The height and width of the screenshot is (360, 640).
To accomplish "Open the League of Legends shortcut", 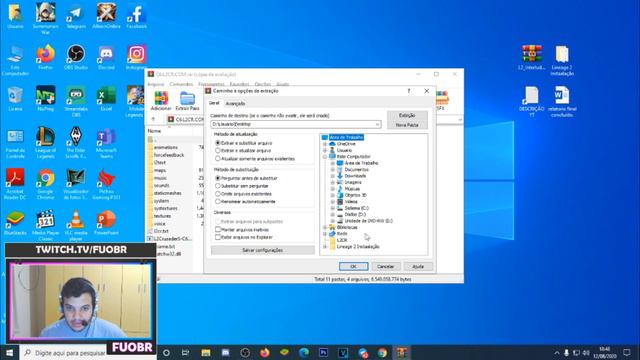I will point(45,142).
